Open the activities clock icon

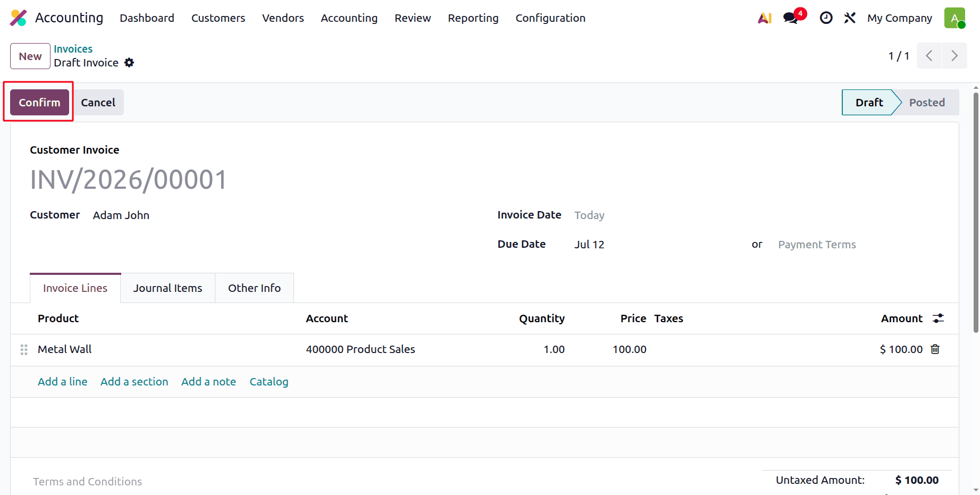(x=826, y=18)
